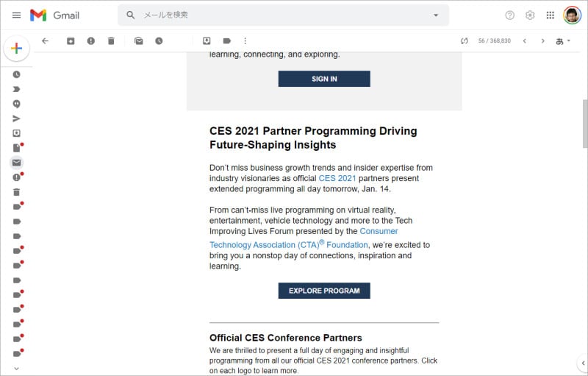
Task: Click the Compose plus button
Action: point(16,49)
